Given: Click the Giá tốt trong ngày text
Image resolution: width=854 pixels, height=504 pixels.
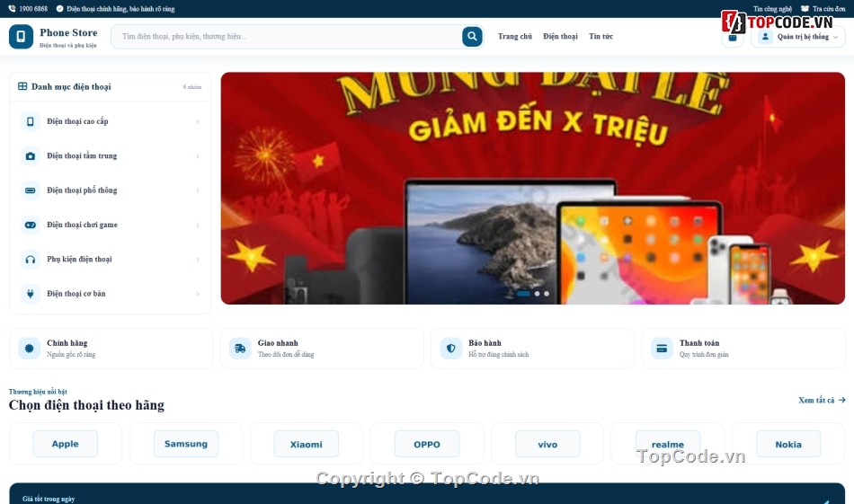Looking at the screenshot, I should point(49,499).
